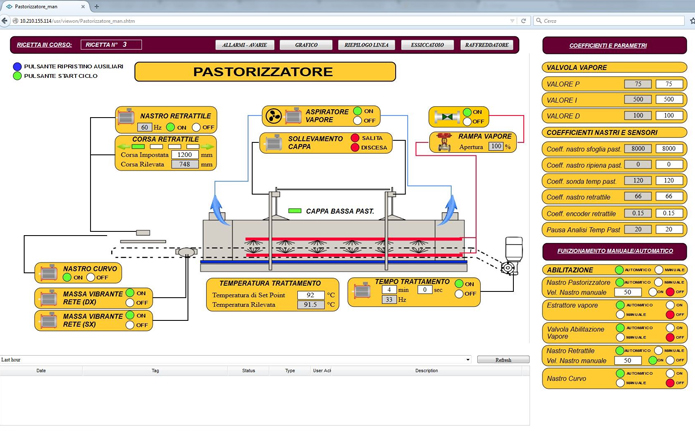695x431 pixels.
Task: Open the Last hour time range dropdown
Action: pos(468,360)
